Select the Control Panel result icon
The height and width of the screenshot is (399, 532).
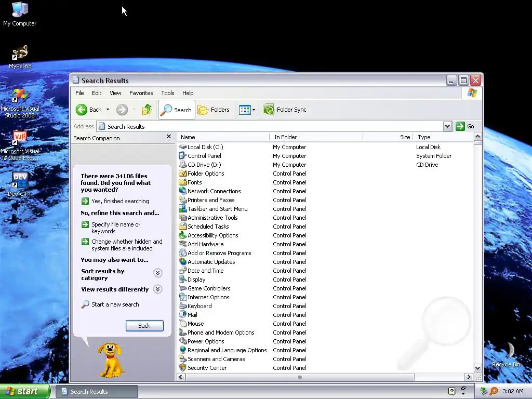[x=183, y=156]
